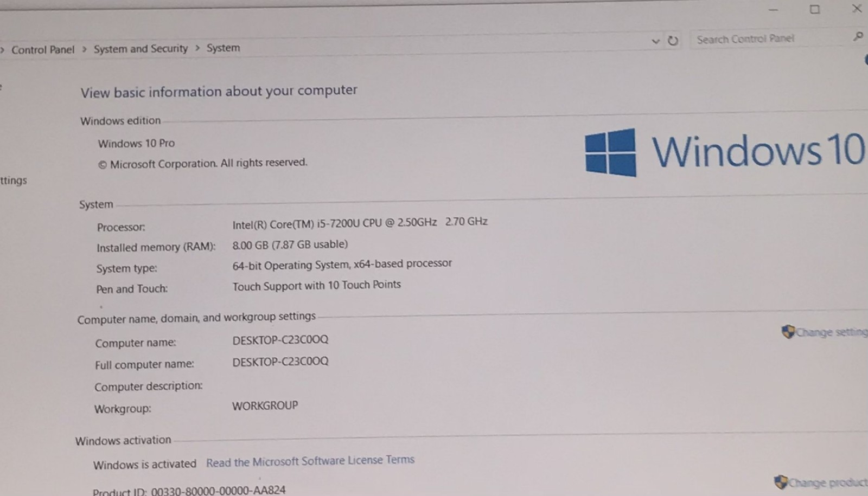Select the System breadcrumb

223,48
